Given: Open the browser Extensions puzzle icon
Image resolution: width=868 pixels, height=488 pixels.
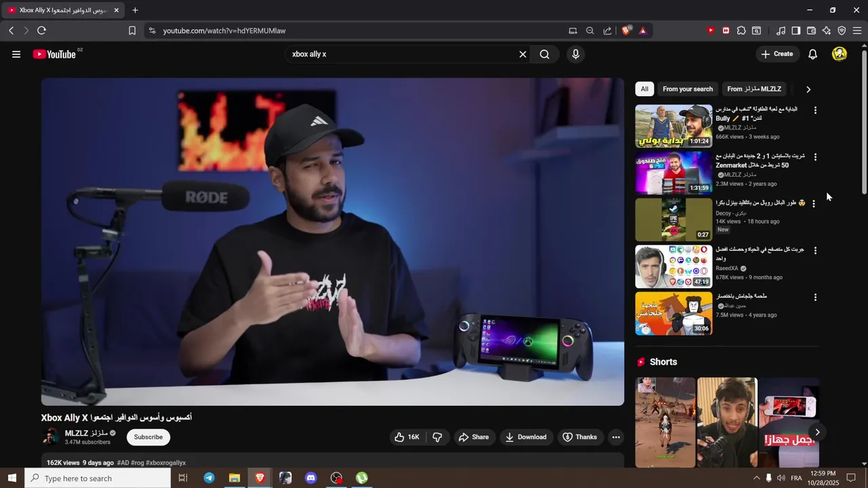Looking at the screenshot, I should pos(741,30).
